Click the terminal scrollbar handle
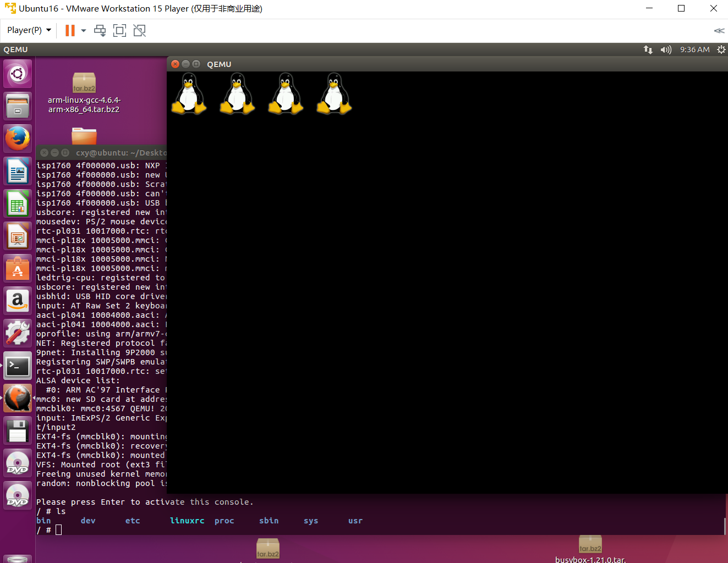 [x=725, y=526]
